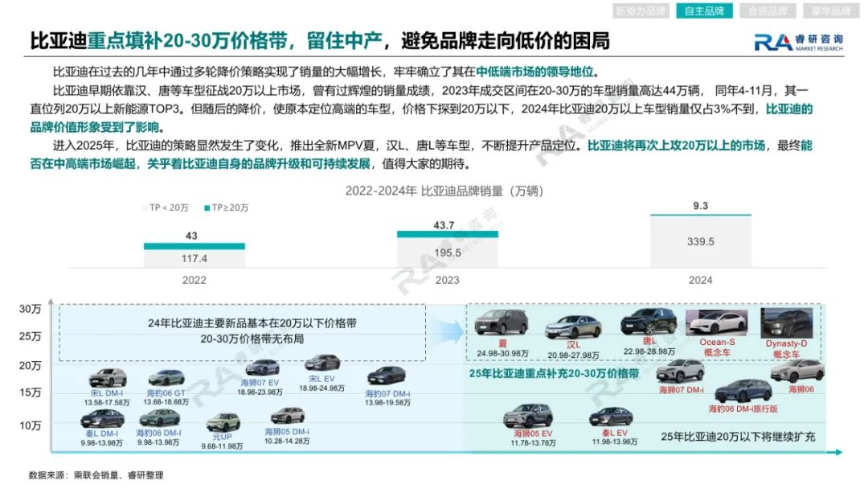
Task: Click the 20万 price axis label
Action: pyautogui.click(x=31, y=365)
